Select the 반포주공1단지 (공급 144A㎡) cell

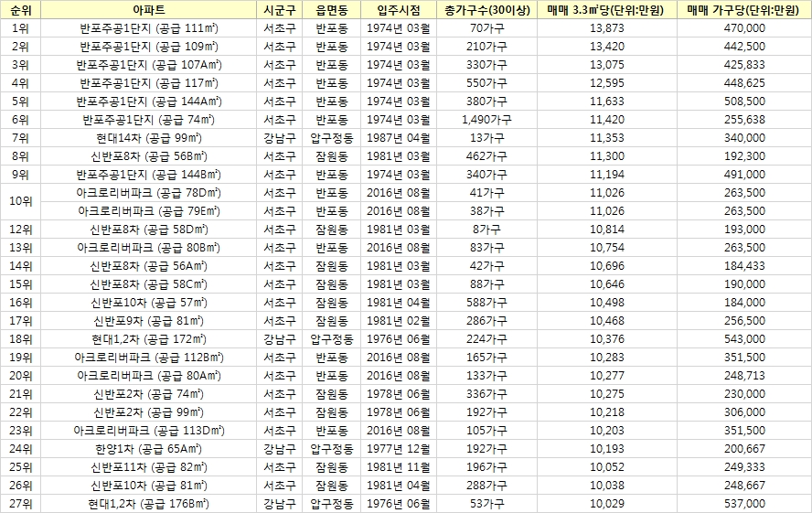pyautogui.click(x=149, y=102)
